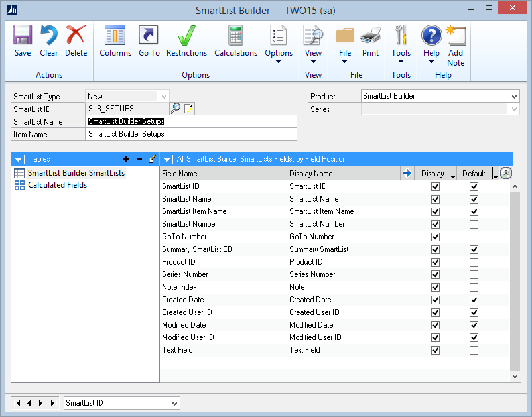Click the SmartList ID note icon
Screen dimensions: 532x417
point(188,109)
